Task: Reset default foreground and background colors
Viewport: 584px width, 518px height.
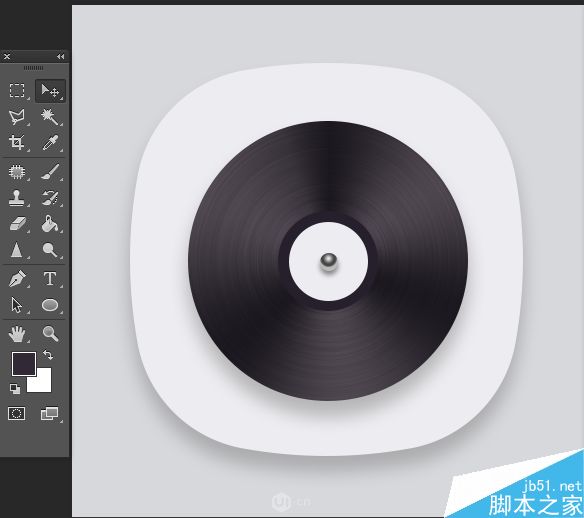Action: (15, 389)
